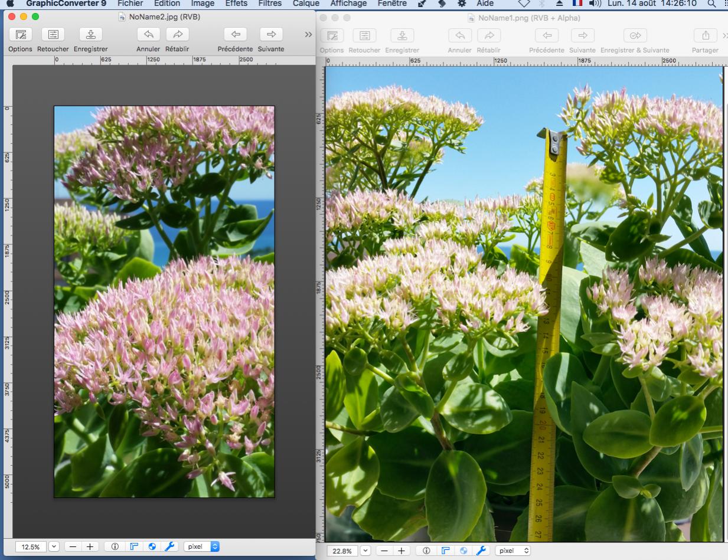Open the GraphicConverter 9 application menu
This screenshot has height=560, width=728.
coord(66,4)
